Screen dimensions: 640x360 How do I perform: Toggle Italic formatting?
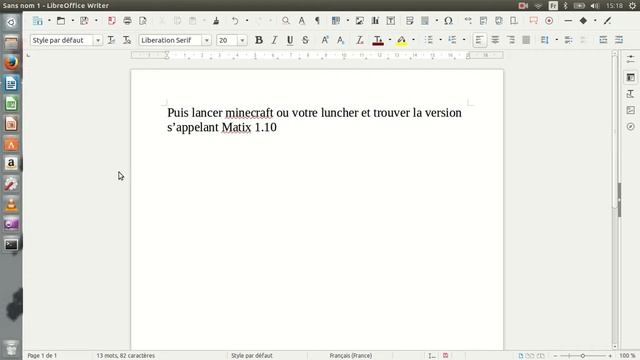(274, 40)
